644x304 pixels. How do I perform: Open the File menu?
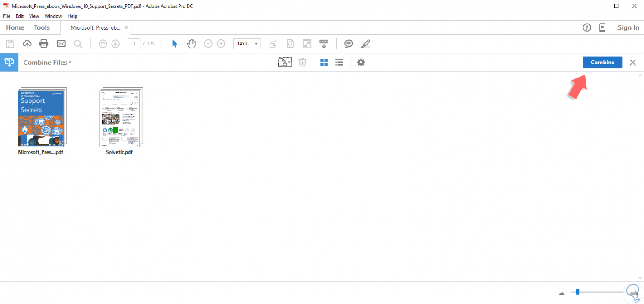click(6, 16)
